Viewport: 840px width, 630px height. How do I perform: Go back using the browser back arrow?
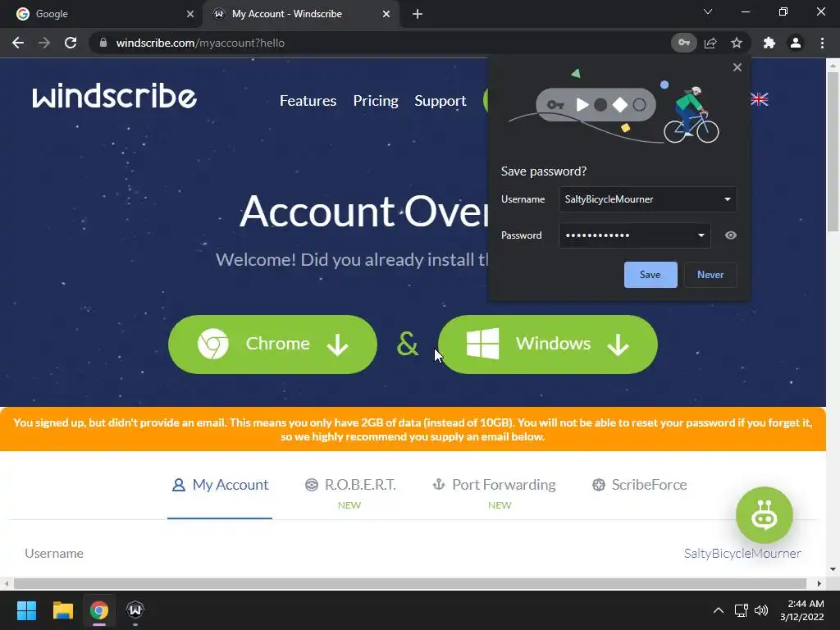tap(18, 43)
